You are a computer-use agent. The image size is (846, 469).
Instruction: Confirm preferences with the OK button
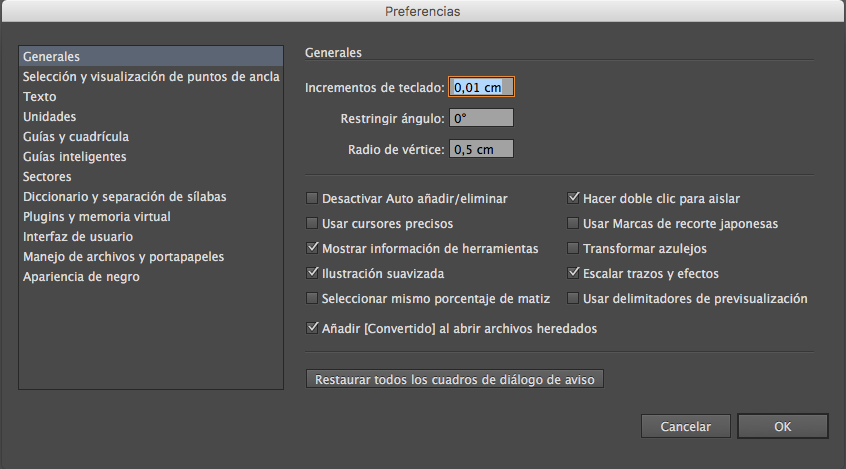(x=783, y=427)
